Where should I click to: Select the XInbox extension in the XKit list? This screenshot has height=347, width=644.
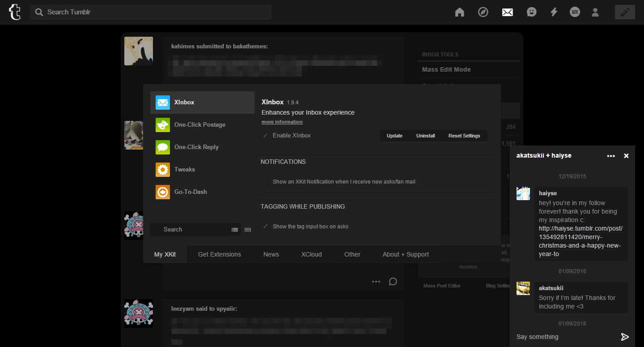(x=202, y=103)
